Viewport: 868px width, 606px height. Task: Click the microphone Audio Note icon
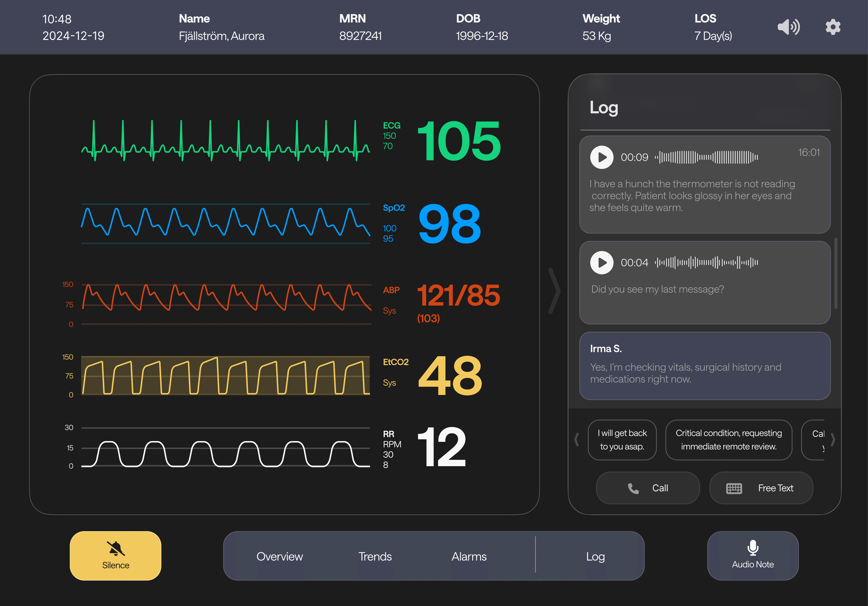pyautogui.click(x=753, y=548)
